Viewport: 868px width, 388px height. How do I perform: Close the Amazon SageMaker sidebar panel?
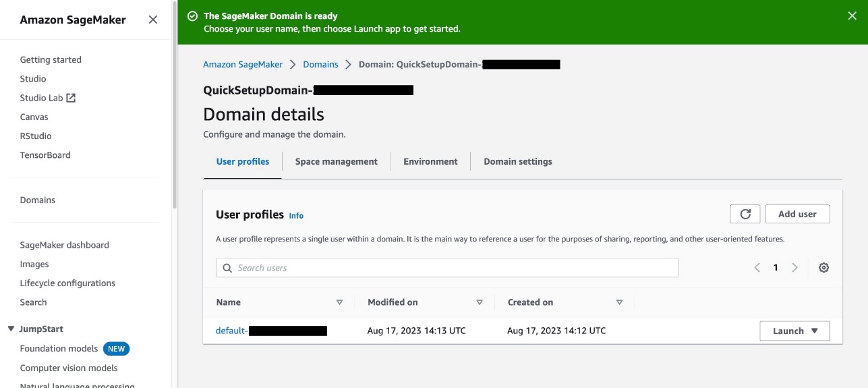[x=153, y=20]
